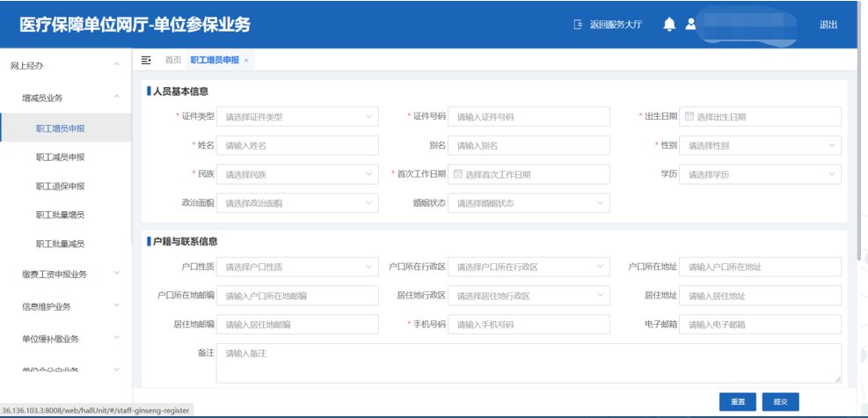Select 职工减员申报 in the sidebar
Screen dimensions: 868x418
point(60,158)
